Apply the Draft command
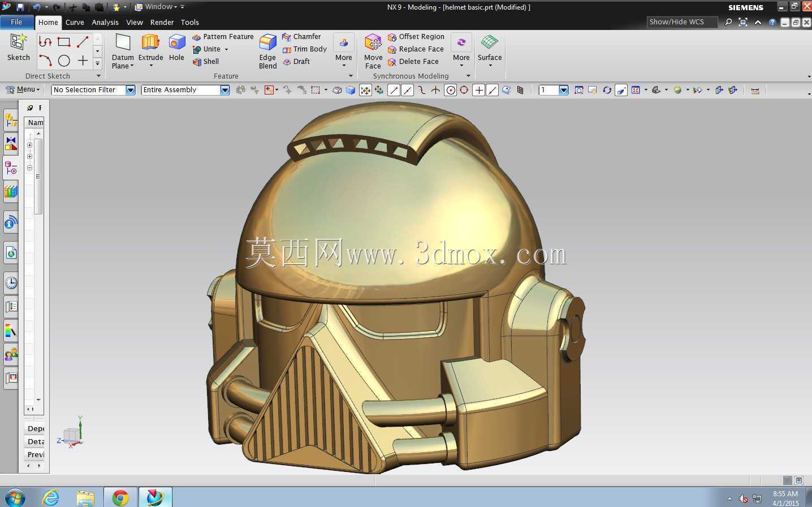Viewport: 812px width, 507px height. click(x=296, y=62)
